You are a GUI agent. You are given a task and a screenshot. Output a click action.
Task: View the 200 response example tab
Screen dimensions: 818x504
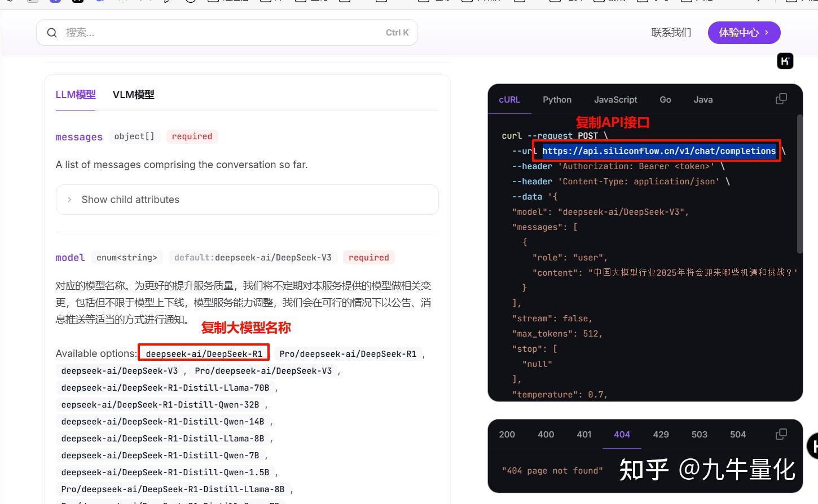(x=507, y=434)
